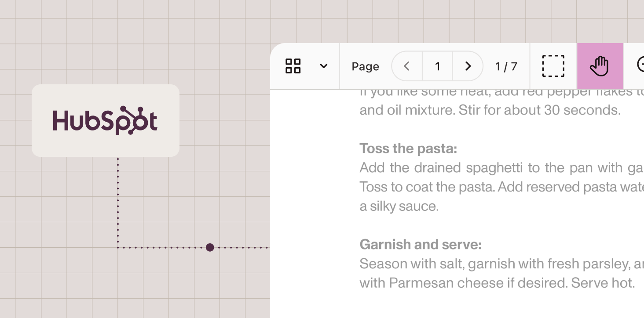Image resolution: width=644 pixels, height=318 pixels.
Task: Click the zoom control at right edge
Action: click(x=641, y=66)
